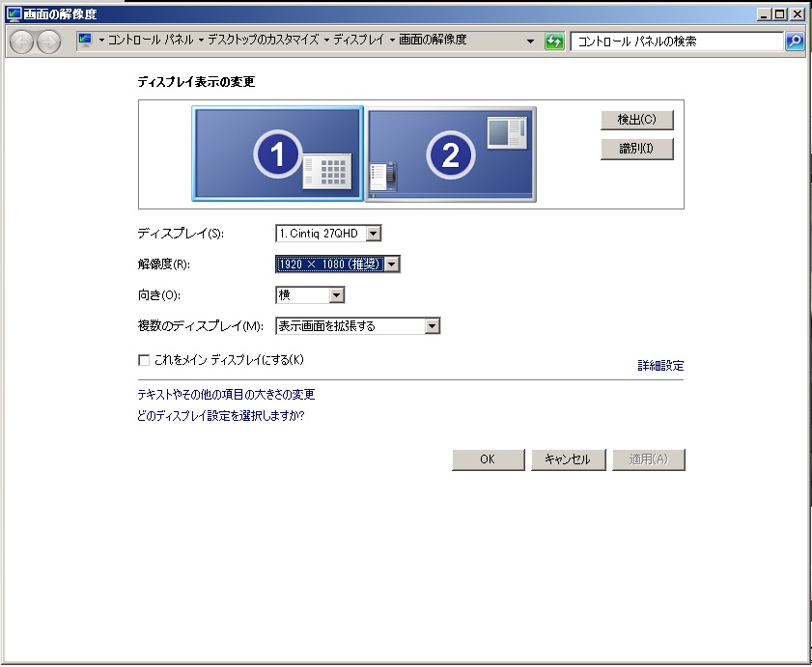Confirm with the OK button
The width and height of the screenshot is (812, 667).
[488, 459]
